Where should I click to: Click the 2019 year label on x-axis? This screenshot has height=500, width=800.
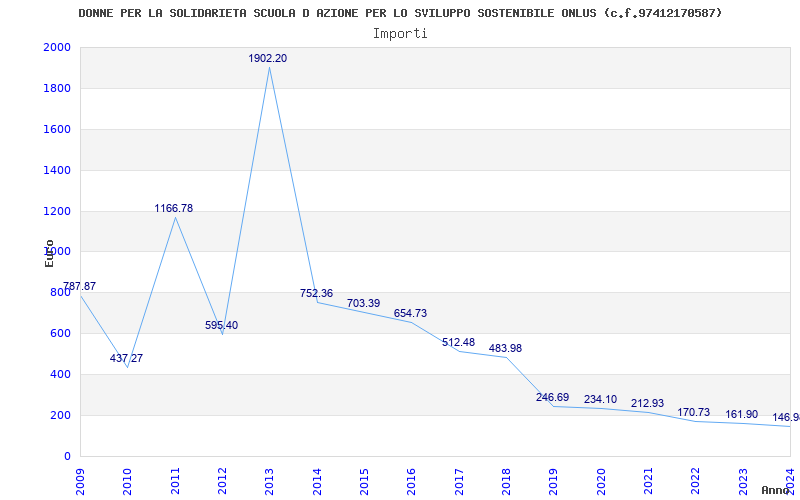point(554,481)
